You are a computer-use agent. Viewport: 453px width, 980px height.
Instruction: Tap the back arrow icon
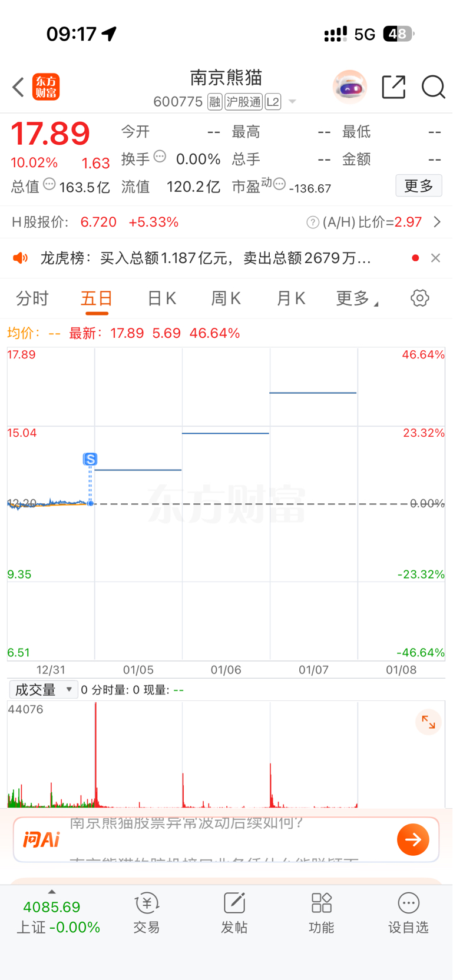(18, 87)
